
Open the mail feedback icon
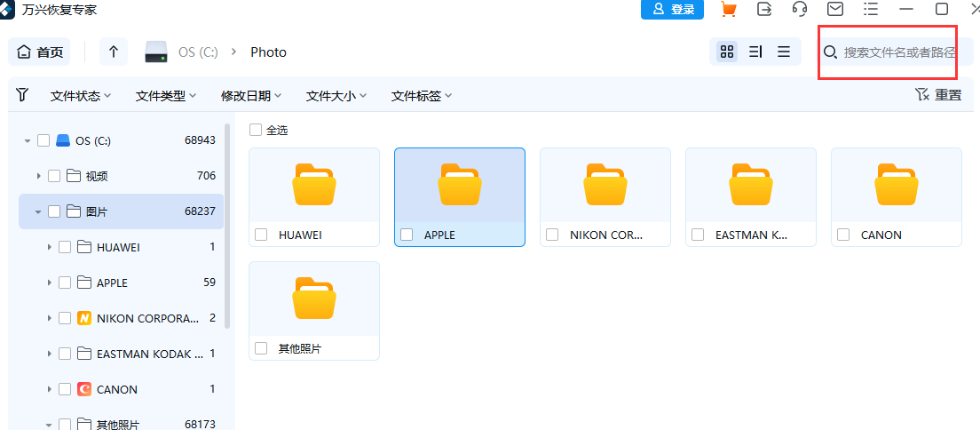tap(835, 9)
